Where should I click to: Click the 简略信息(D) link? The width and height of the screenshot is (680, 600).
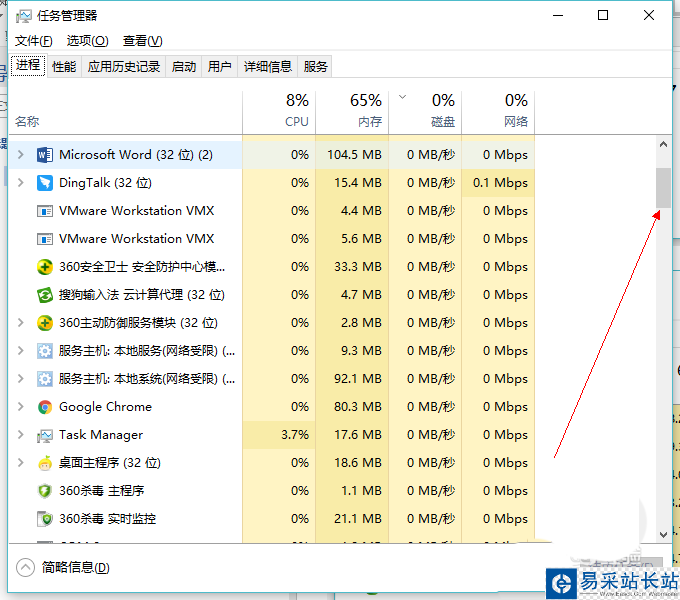pos(75,567)
